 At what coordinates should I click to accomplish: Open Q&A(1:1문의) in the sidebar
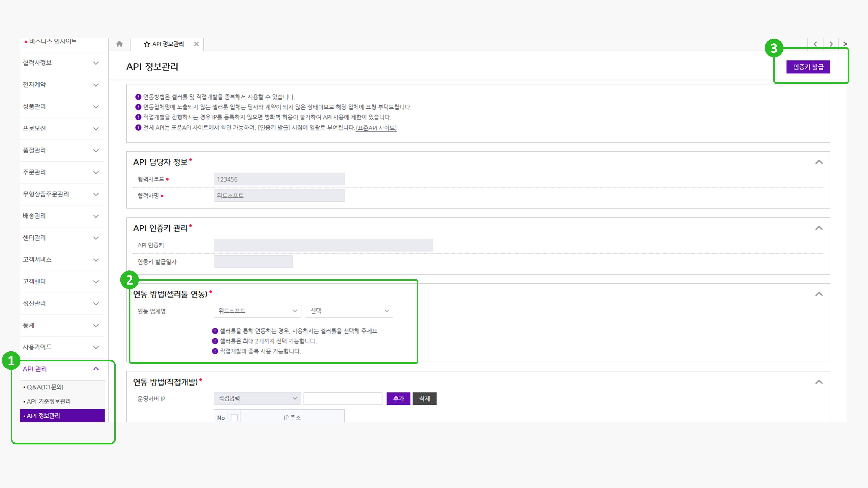(45, 387)
